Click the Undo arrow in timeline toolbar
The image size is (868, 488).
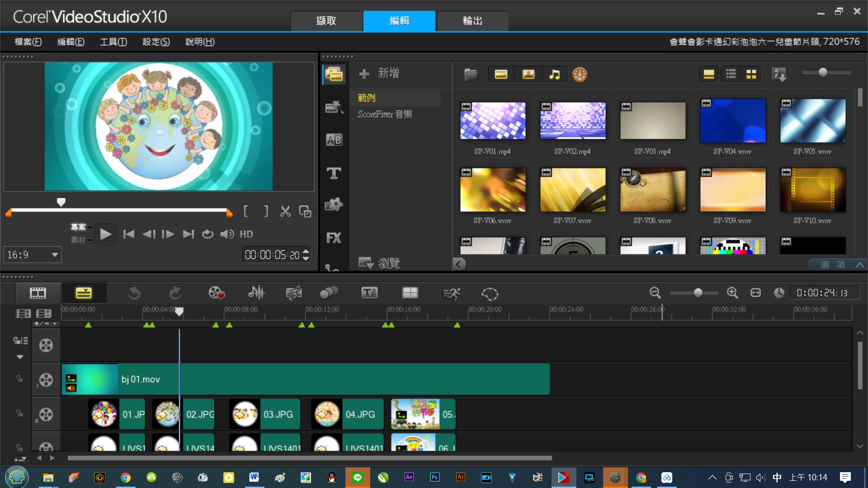coord(134,294)
